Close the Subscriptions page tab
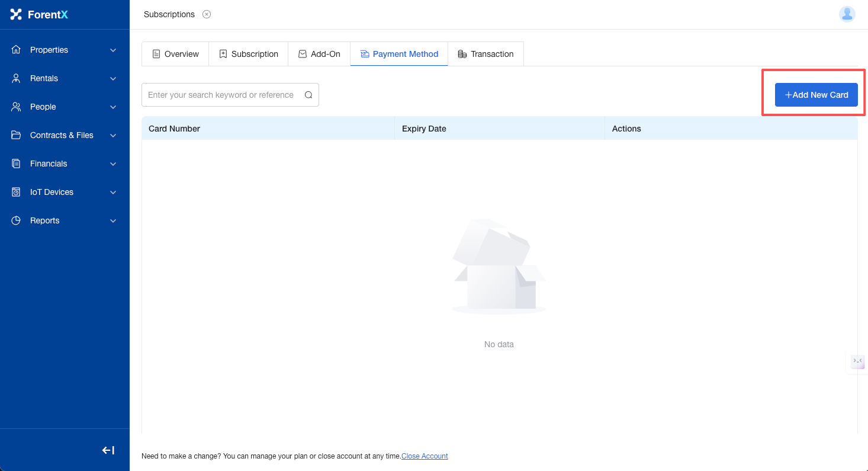 tap(207, 14)
